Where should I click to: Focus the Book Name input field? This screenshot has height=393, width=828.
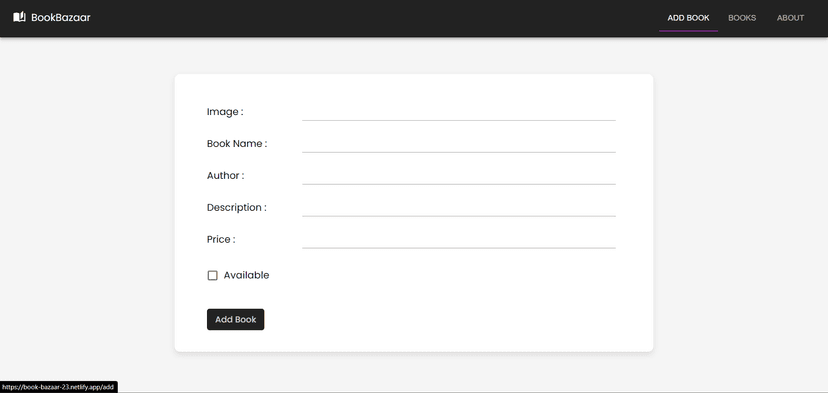point(459,144)
